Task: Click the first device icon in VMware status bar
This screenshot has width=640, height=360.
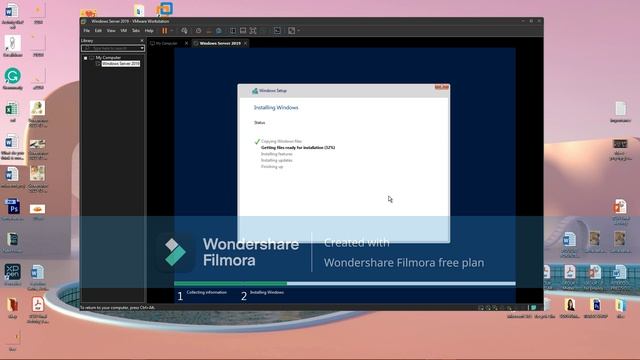Action: 481,307
